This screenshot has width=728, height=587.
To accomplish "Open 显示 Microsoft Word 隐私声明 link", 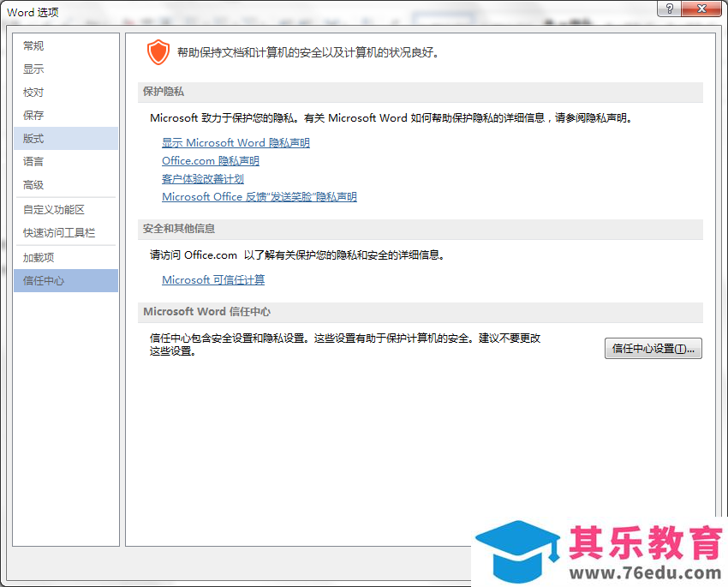I will (236, 142).
